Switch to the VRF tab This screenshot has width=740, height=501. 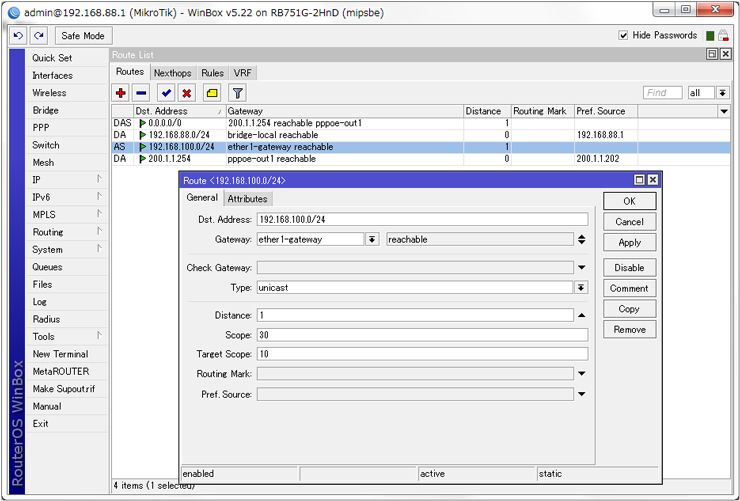243,73
